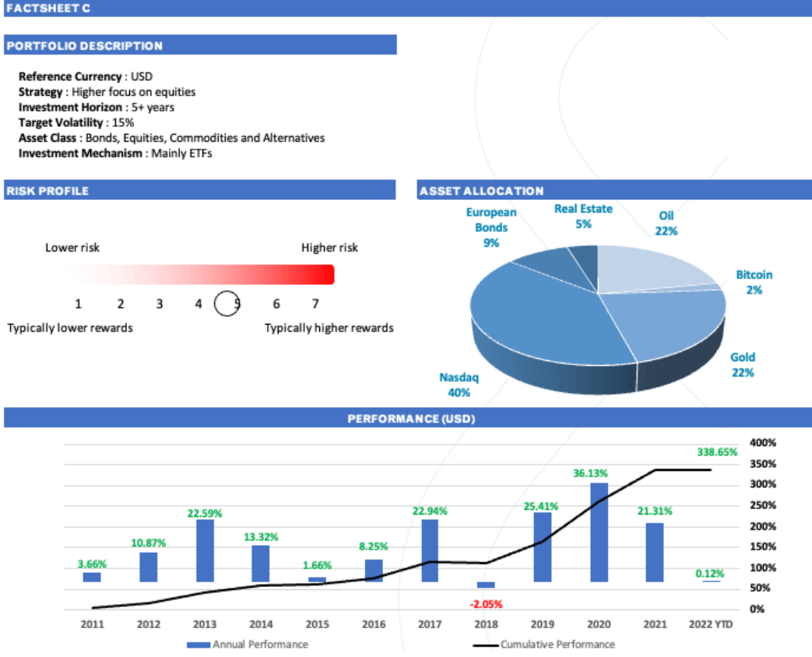The image size is (812, 657).
Task: Click 'Higher focus on equities' strategy text
Action: coord(134,92)
